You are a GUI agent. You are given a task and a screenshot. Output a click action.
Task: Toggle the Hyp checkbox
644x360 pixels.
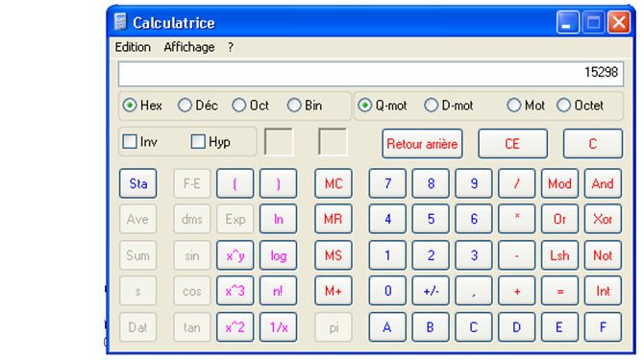198,142
